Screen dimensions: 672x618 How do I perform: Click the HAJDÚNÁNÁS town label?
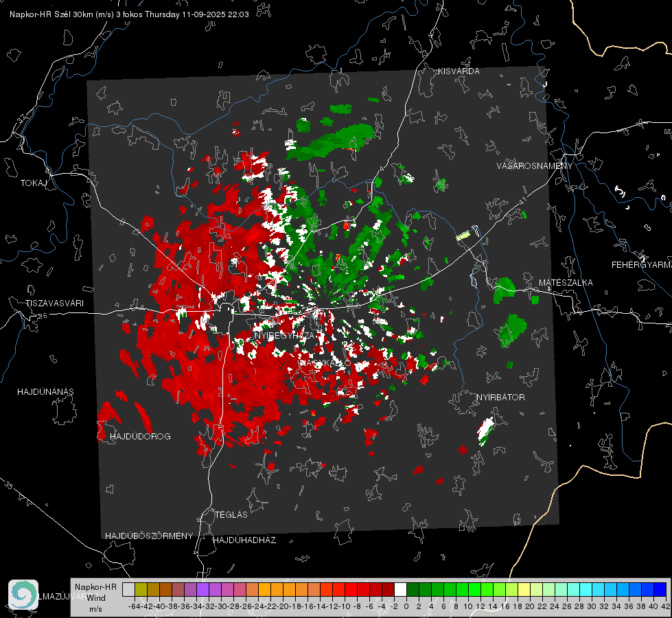pos(45,392)
